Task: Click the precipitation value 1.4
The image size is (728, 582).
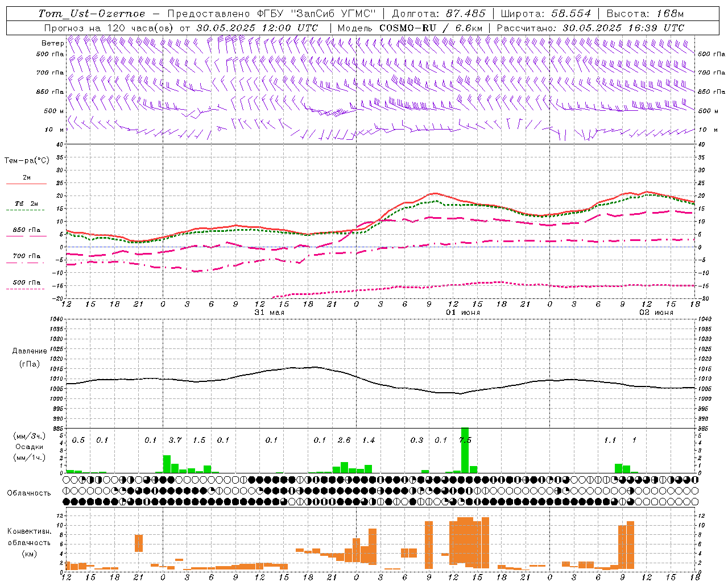Action: click(369, 440)
